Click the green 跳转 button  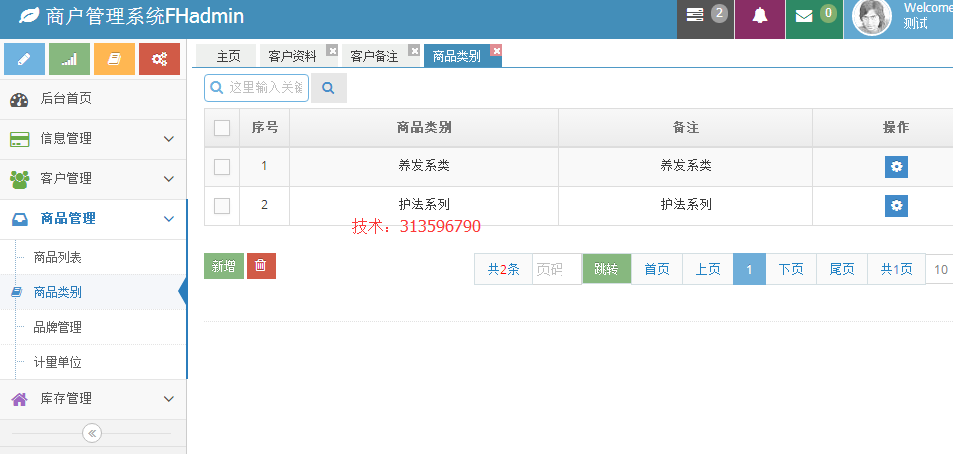[607, 269]
